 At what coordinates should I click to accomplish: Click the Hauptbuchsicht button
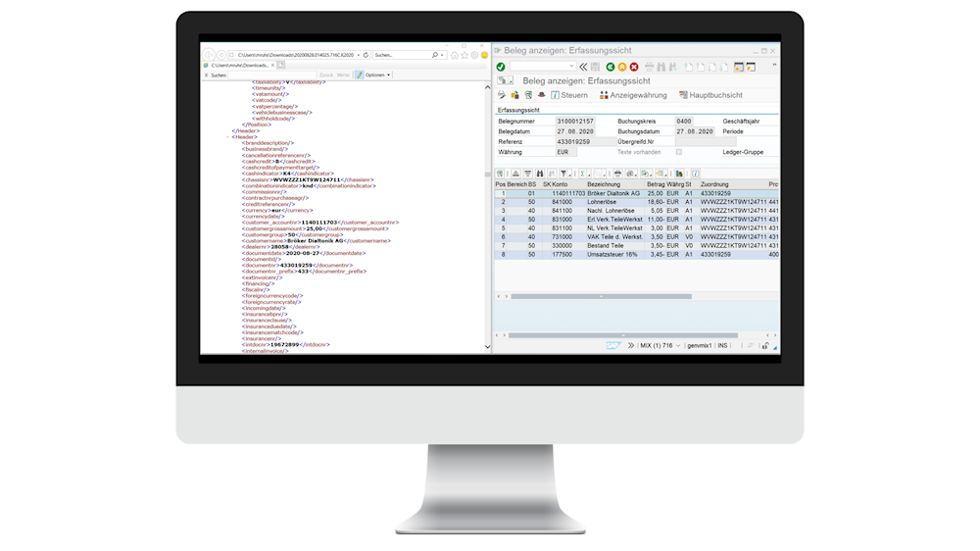tap(710, 95)
